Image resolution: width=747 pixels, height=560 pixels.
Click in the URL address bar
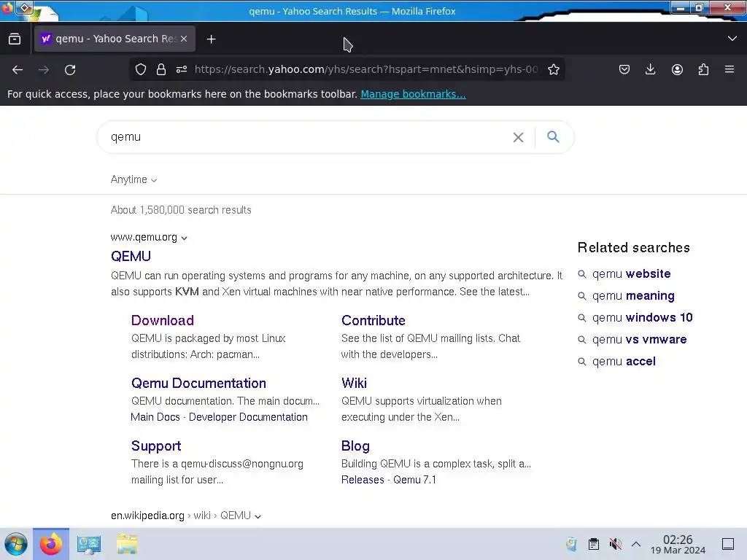366,69
